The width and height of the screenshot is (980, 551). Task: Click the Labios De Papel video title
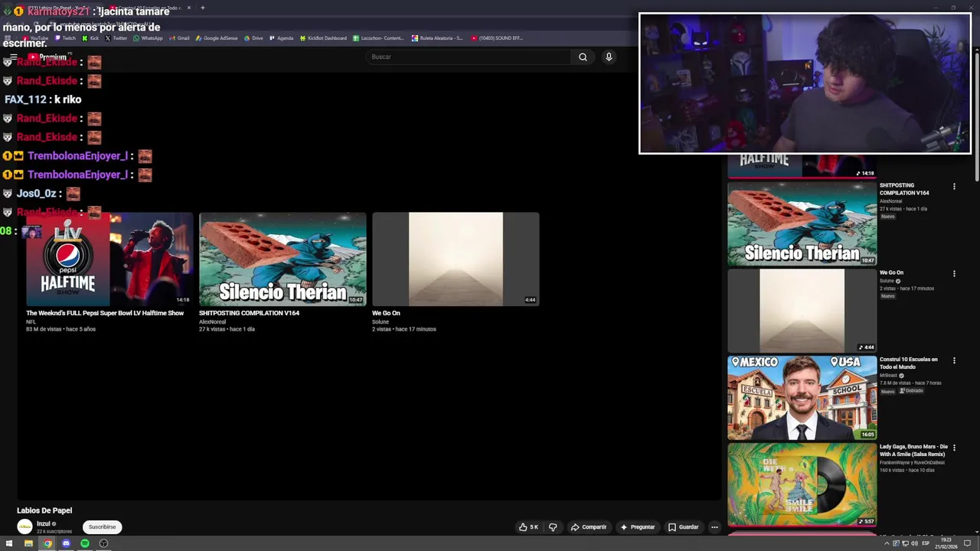[44, 510]
